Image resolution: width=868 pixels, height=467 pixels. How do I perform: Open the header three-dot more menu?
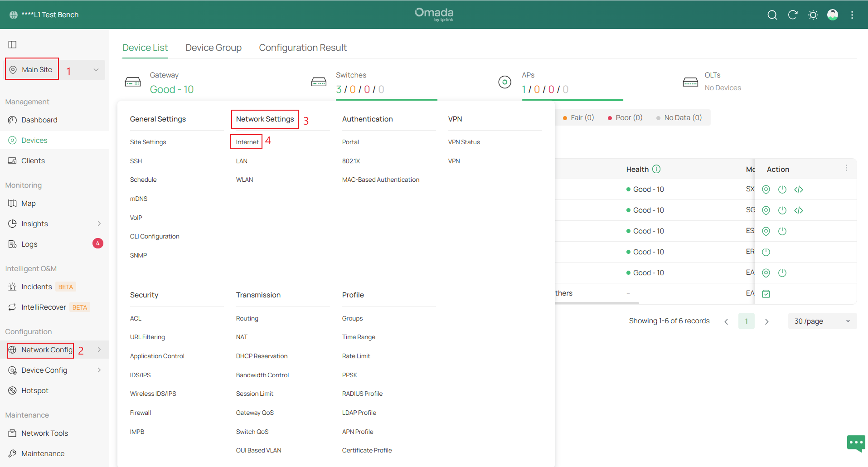[852, 15]
